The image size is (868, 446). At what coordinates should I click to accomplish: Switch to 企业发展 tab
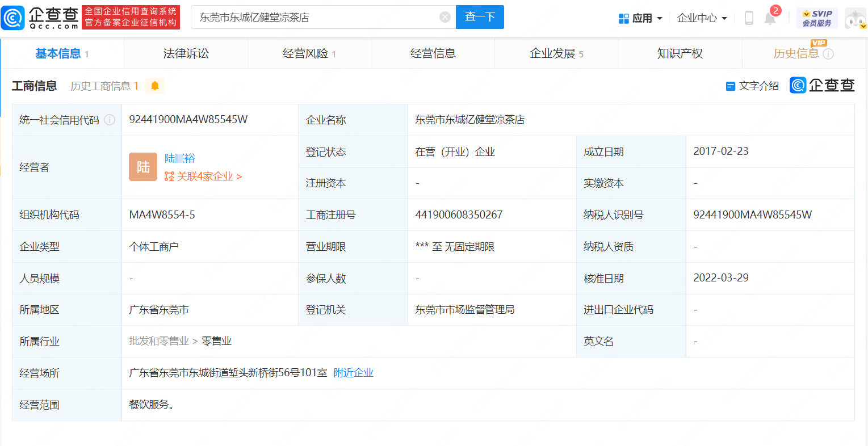click(556, 53)
